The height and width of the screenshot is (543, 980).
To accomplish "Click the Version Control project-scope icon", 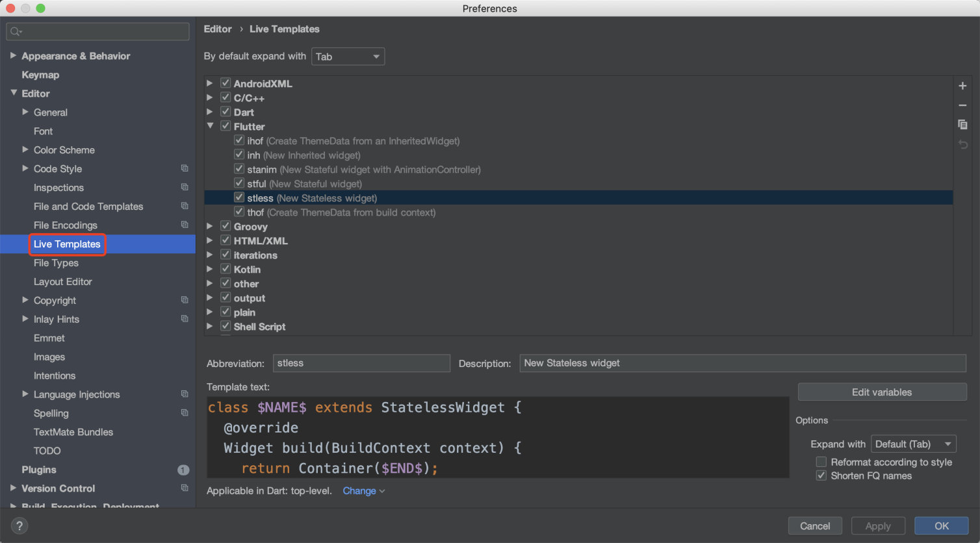I will [x=185, y=488].
